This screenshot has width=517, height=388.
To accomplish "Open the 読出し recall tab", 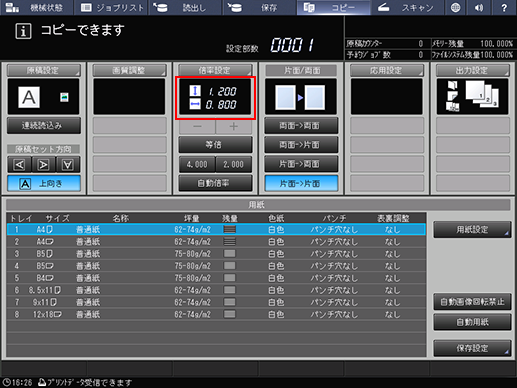I will 185,7.
